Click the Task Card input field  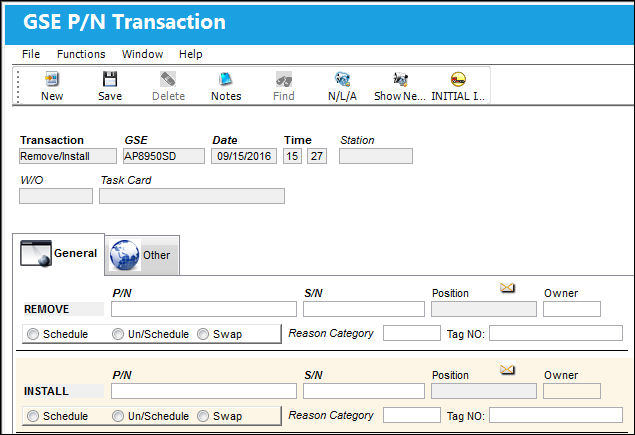point(192,196)
